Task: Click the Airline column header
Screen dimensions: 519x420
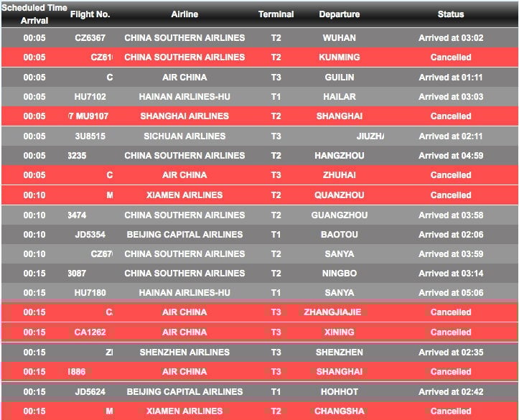Action: click(x=184, y=14)
